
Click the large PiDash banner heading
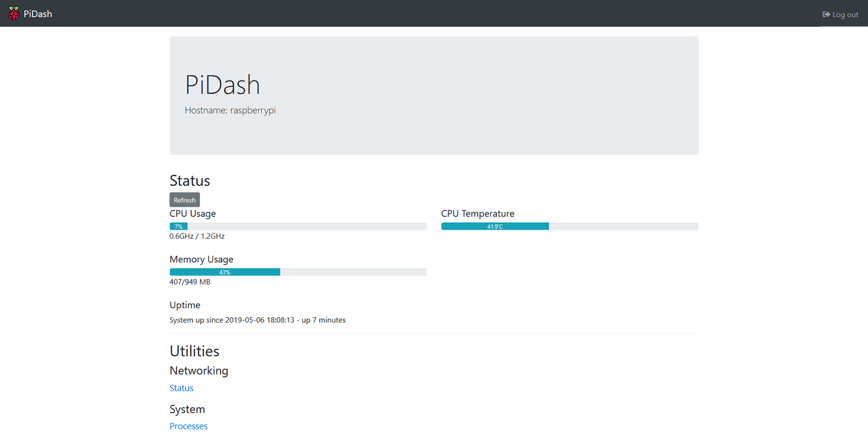(x=222, y=85)
